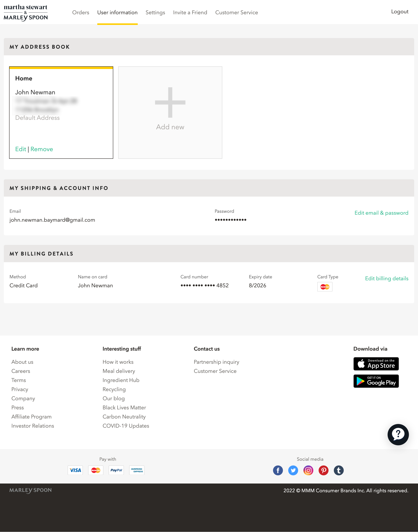Switch to the Orders tab
The width and height of the screenshot is (418, 532).
click(x=81, y=12)
